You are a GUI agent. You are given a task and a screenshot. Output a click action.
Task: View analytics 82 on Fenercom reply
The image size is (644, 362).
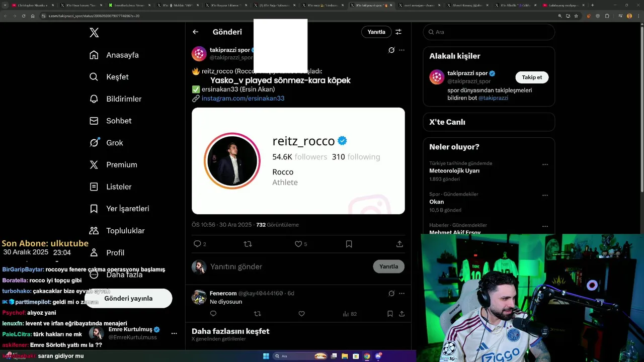[350, 314]
